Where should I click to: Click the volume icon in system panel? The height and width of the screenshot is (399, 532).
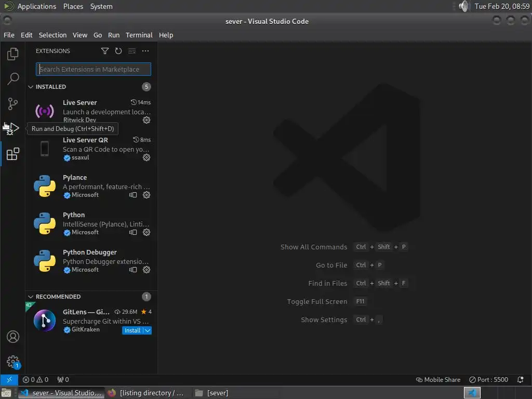463,6
